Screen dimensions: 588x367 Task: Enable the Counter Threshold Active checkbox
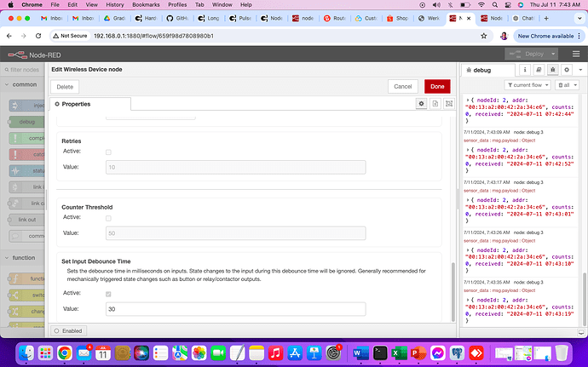pyautogui.click(x=107, y=218)
